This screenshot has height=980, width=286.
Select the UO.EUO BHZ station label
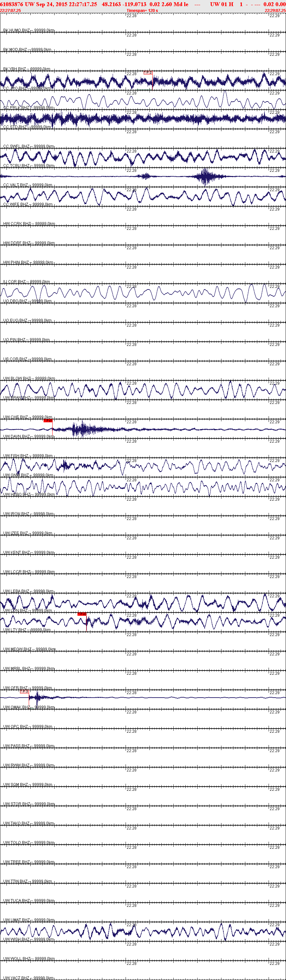27,321
